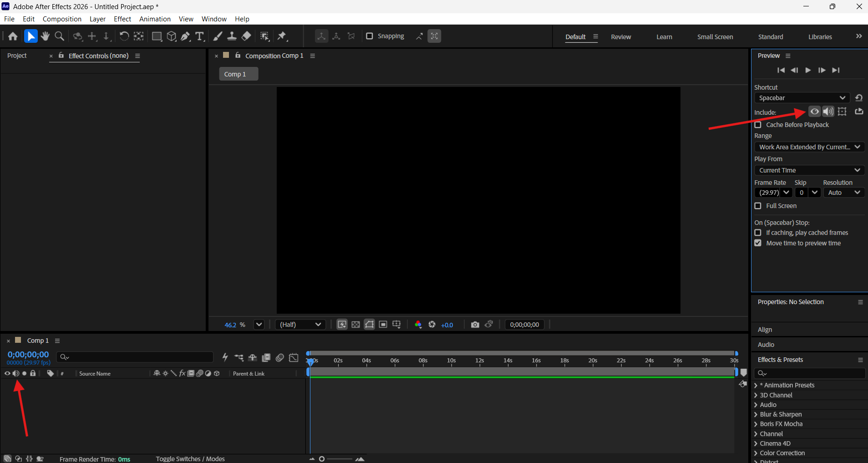Open the Composition menu
The height and width of the screenshot is (463, 868).
tap(62, 19)
